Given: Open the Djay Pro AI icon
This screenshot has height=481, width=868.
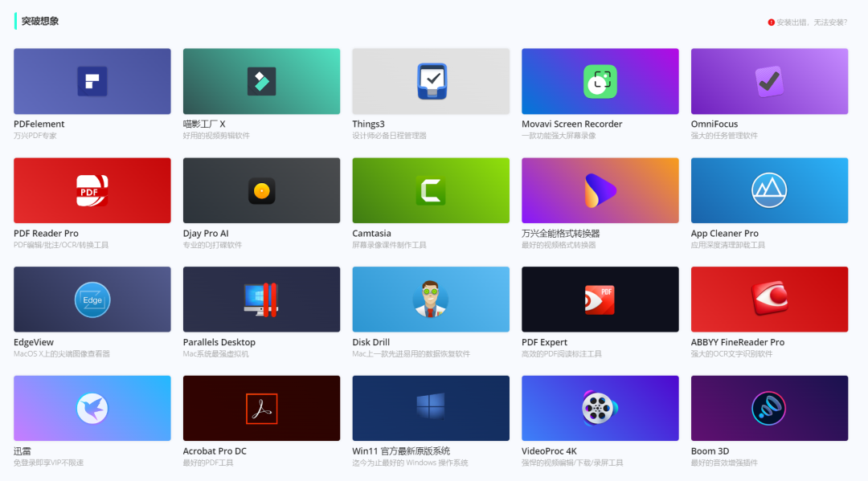Looking at the screenshot, I should click(261, 190).
